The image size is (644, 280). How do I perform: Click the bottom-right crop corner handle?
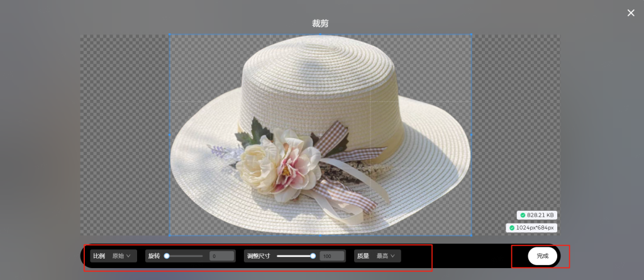[x=470, y=235]
